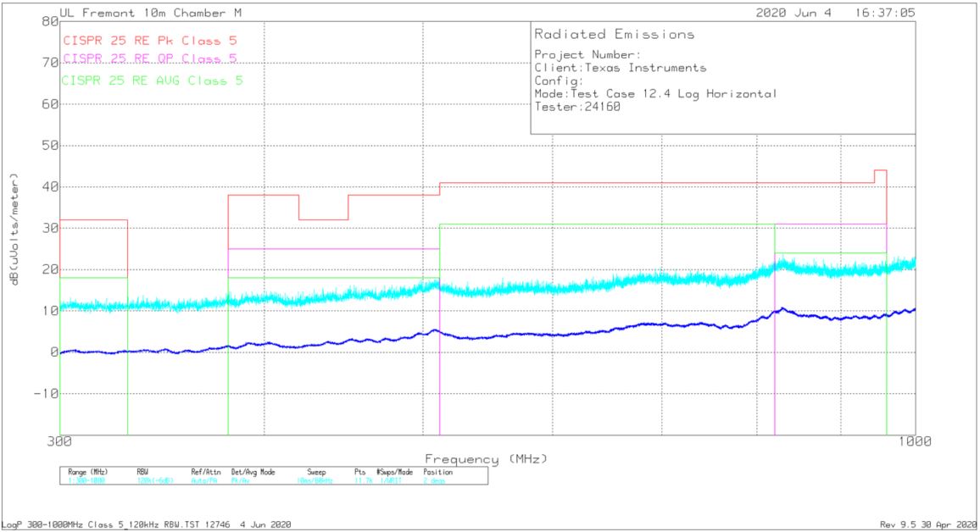Click the Rev 9.5 30 Apr 2020 footer text
980x532 pixels.
pyautogui.click(x=928, y=525)
